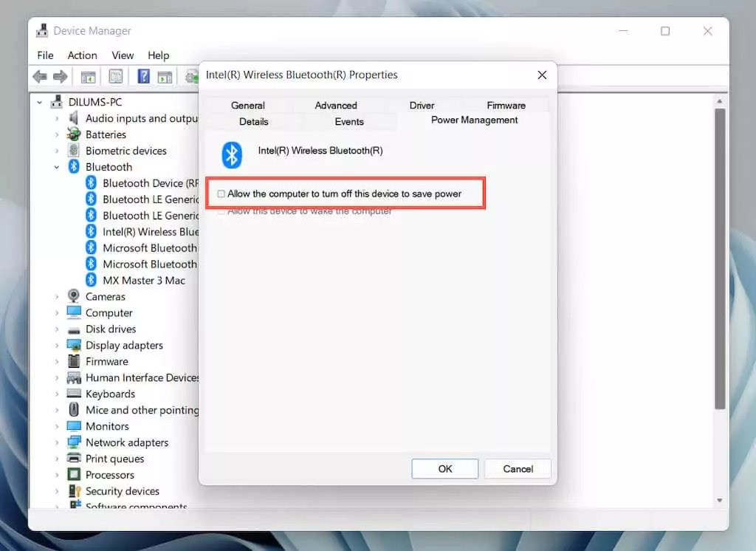
Task: Click the Device Manager vertical scrollbar thumb
Action: (719, 259)
